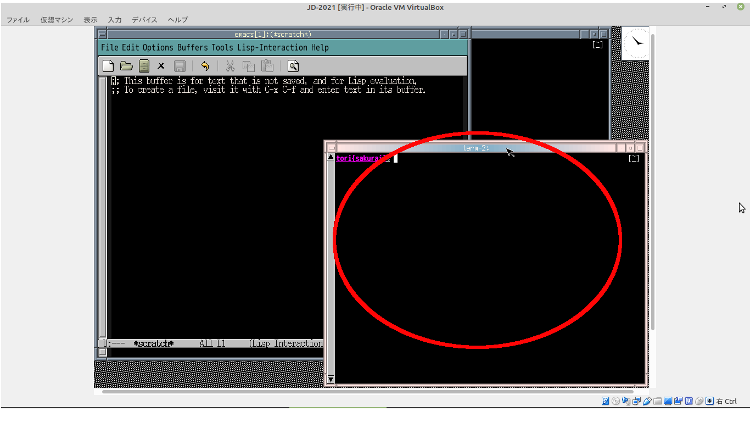The image size is (750, 422).
Task: Cut text using the scissors icon
Action: point(230,66)
